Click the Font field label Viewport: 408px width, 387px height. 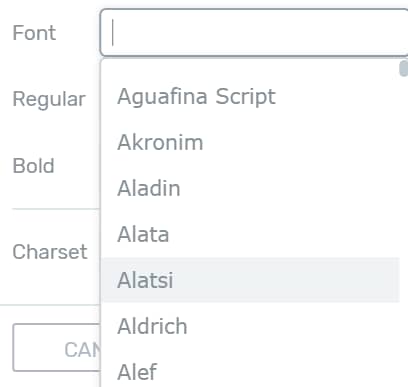click(34, 33)
